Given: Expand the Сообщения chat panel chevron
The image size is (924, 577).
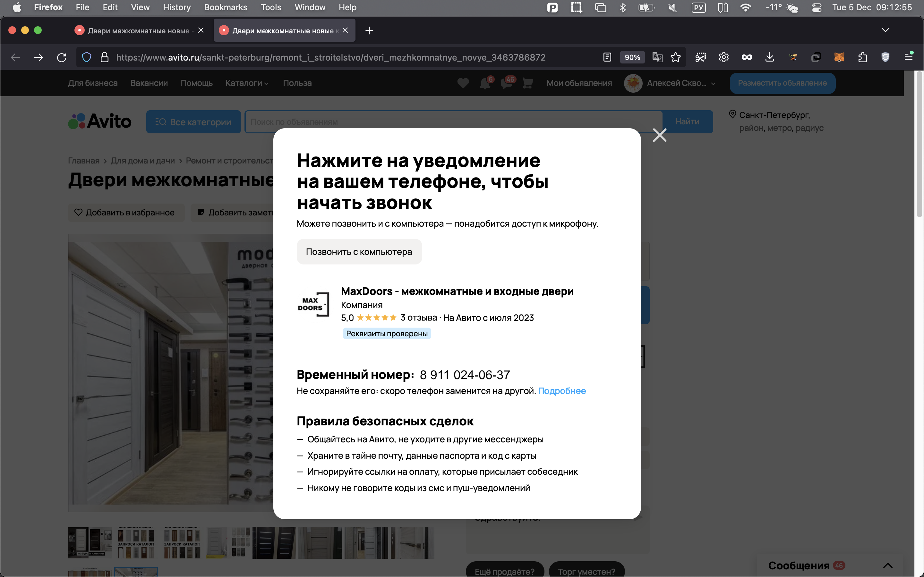Looking at the screenshot, I should click(x=888, y=565).
